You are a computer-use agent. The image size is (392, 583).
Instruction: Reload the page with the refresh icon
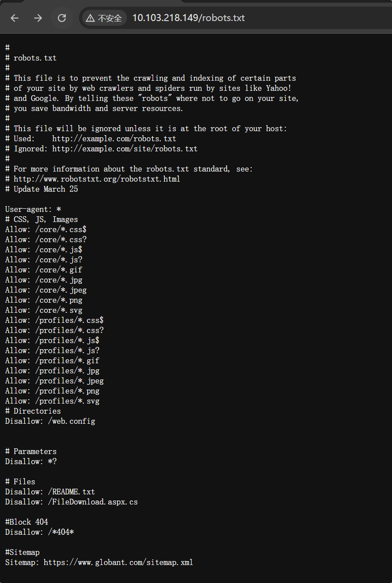pos(62,18)
